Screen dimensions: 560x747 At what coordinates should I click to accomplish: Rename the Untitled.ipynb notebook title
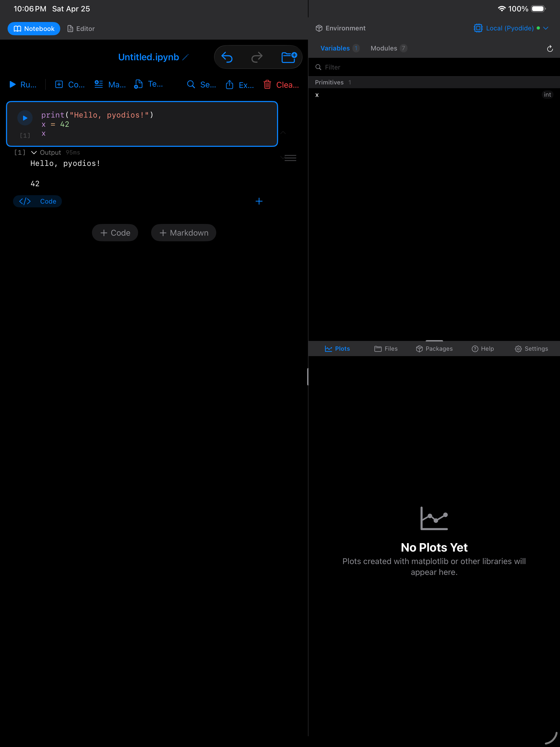[148, 57]
